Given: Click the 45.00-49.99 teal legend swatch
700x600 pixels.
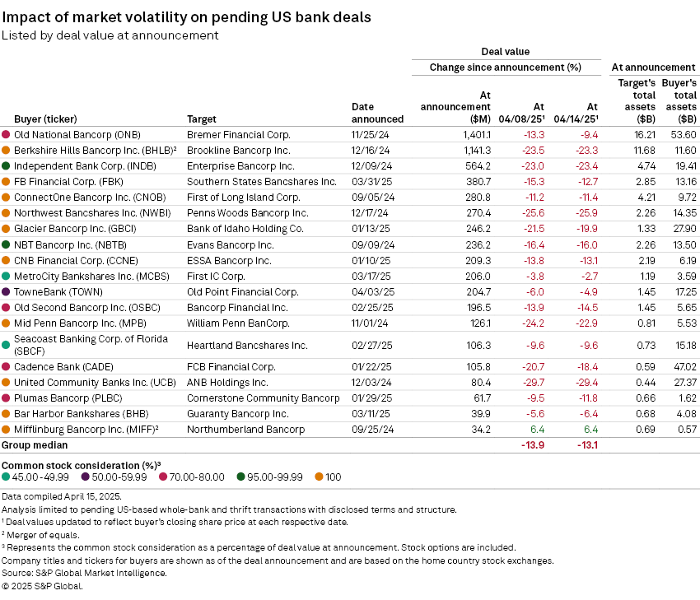Looking at the screenshot, I should coord(6,477).
